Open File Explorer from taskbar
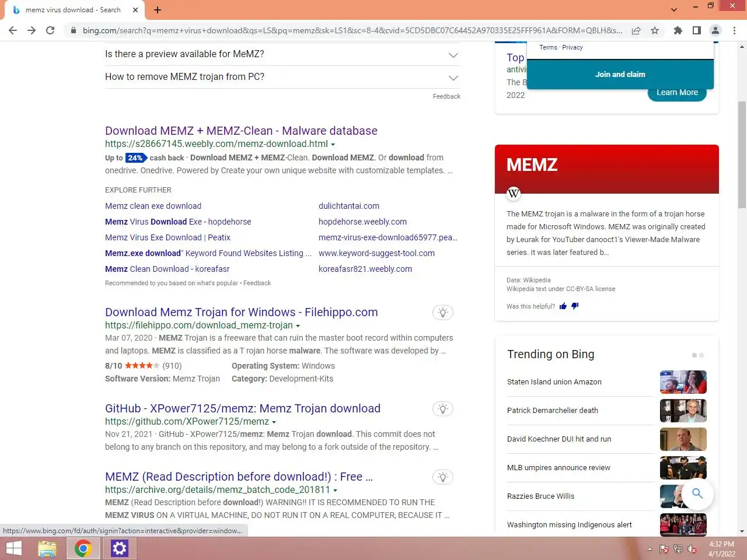Screen dimensions: 747x560 click(x=47, y=548)
